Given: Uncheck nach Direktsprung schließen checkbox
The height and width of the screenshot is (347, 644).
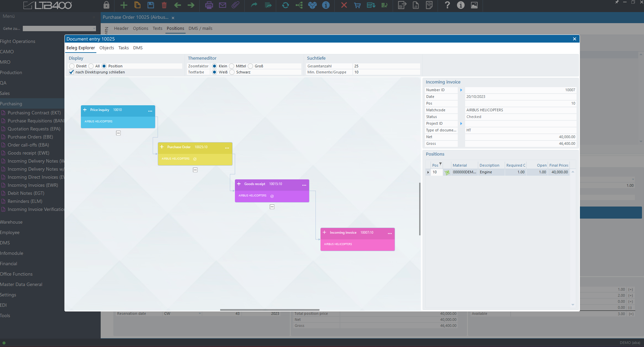Looking at the screenshot, I should pos(71,72).
